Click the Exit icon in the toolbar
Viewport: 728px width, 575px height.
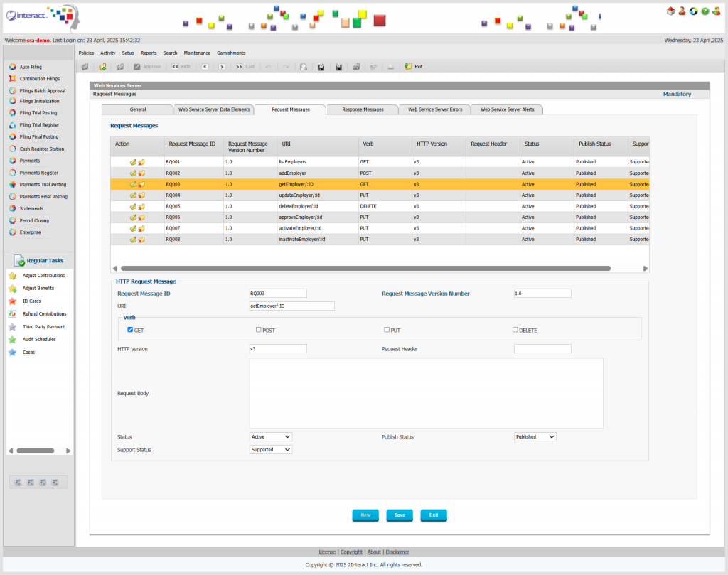point(408,67)
